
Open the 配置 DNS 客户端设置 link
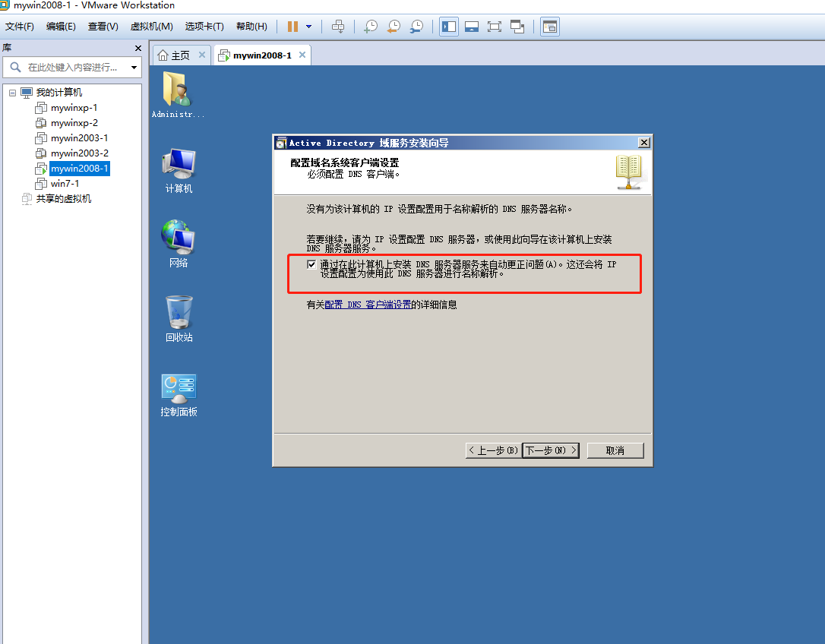(x=368, y=305)
